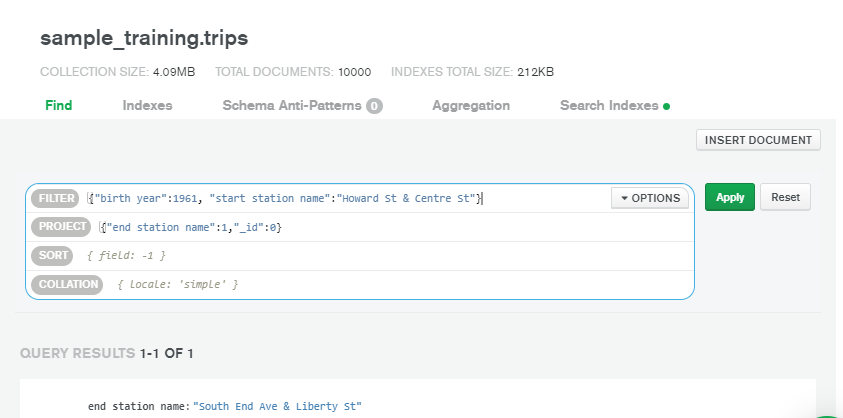Click the FILTER label pill

[x=56, y=198]
